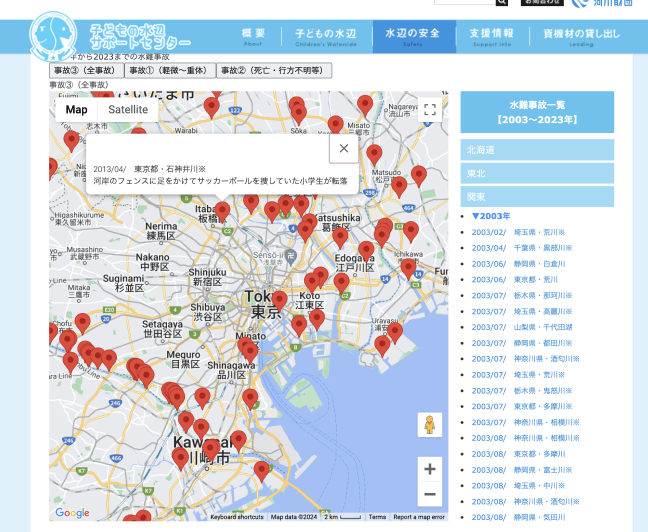This screenshot has height=532, width=648.
Task: Switch to Satellite view type
Action: 128,110
